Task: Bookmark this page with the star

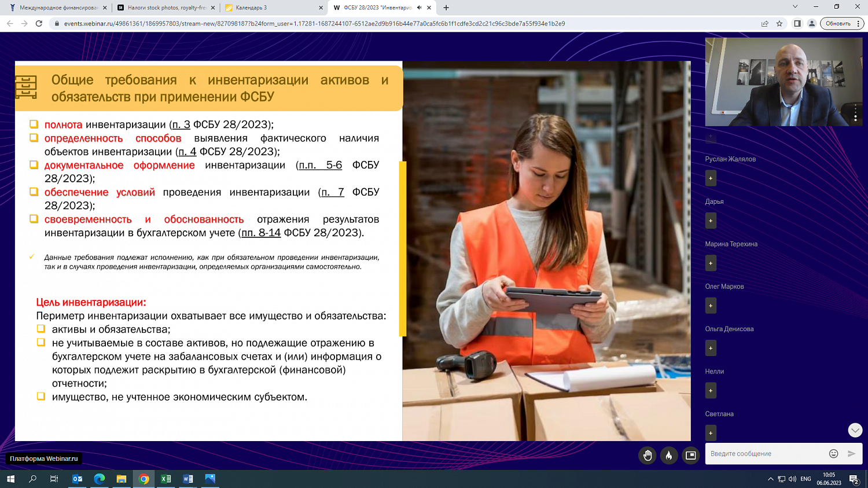Action: tap(779, 24)
